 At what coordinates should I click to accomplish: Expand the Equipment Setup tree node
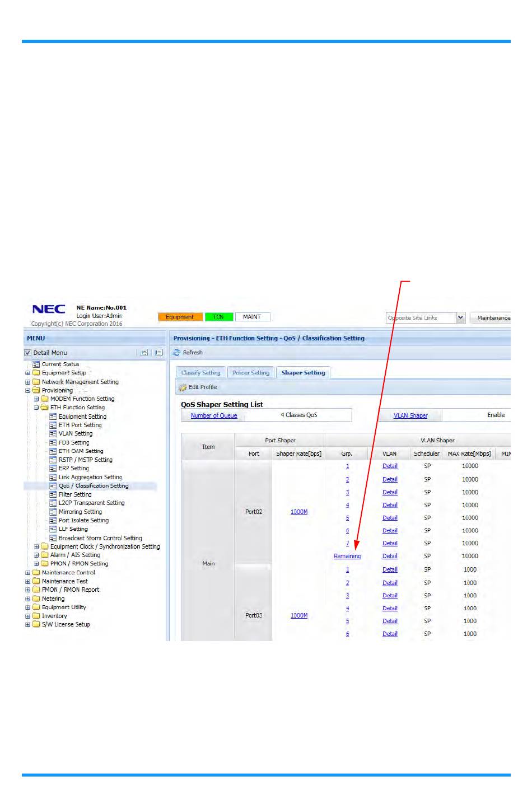pyautogui.click(x=28, y=373)
